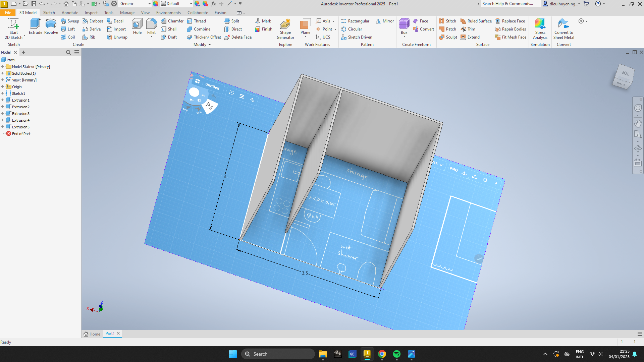The width and height of the screenshot is (644, 362).
Task: Expand Extrusion1 in the browser
Action: (3, 100)
